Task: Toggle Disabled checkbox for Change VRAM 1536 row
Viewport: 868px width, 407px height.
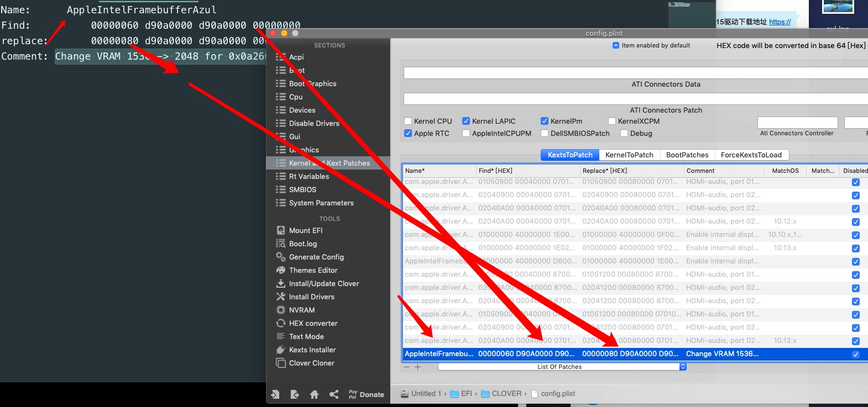Action: 856,355
